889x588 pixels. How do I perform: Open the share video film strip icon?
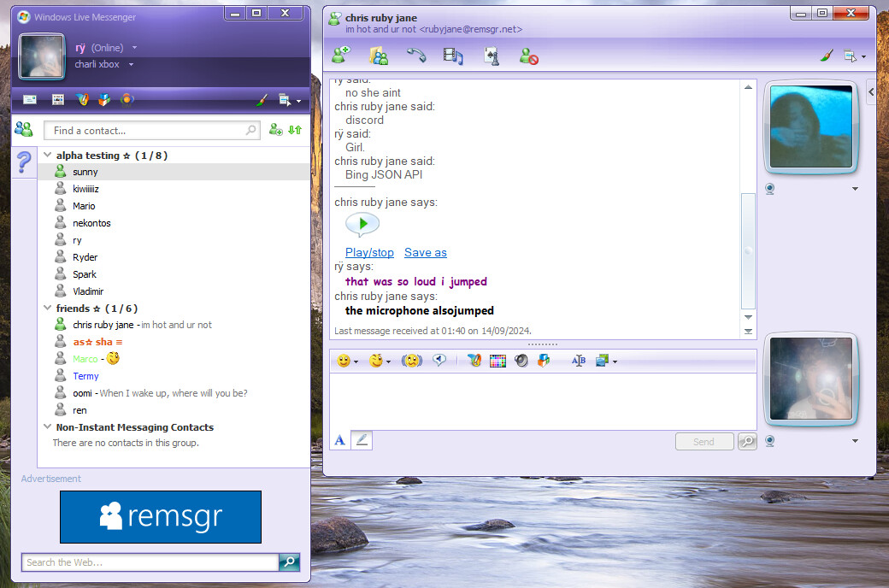(x=453, y=56)
